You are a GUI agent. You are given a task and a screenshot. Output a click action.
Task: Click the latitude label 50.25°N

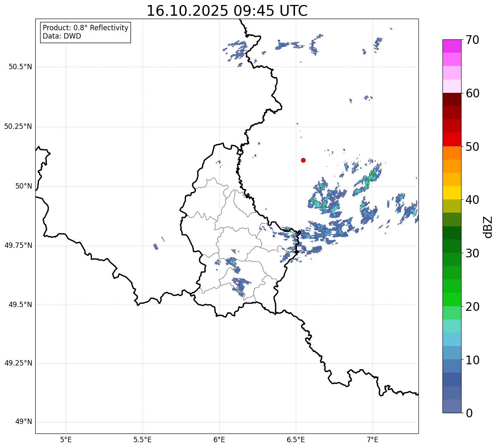click(18, 127)
